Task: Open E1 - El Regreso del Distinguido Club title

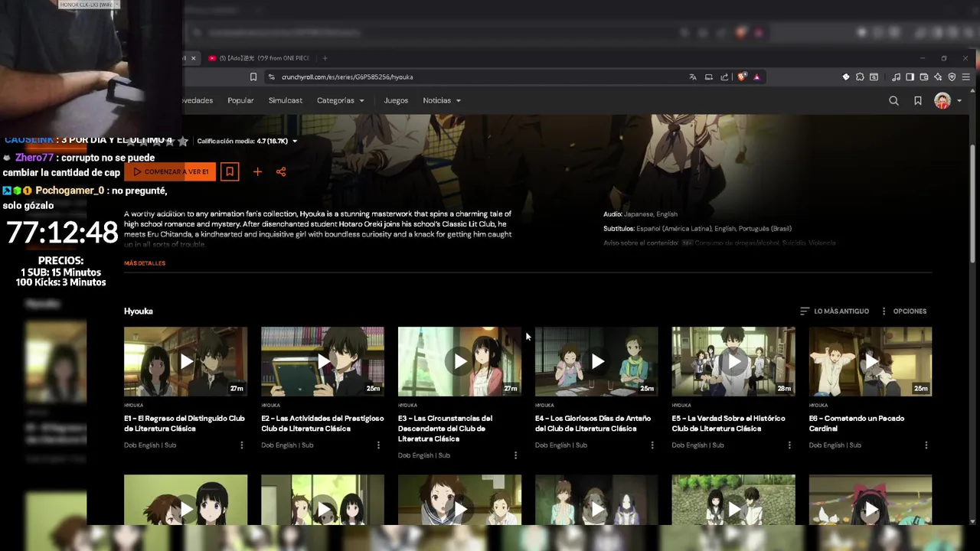Action: 185,423
